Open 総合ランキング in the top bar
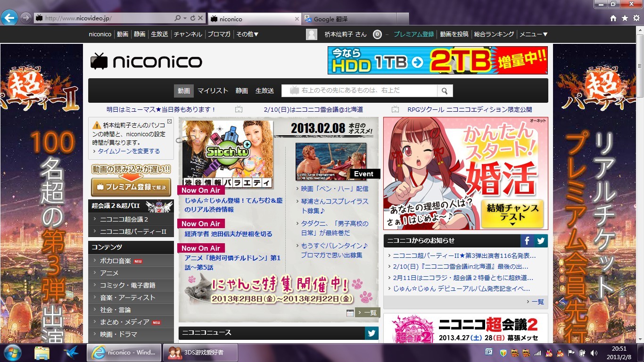Screen dimensions: 644x362 (x=494, y=34)
